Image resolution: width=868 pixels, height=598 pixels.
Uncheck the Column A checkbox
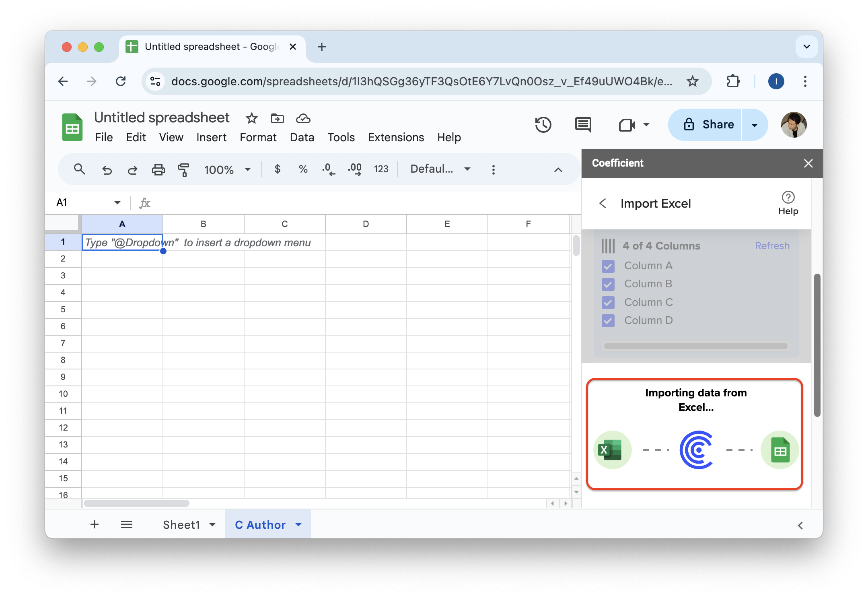(608, 266)
